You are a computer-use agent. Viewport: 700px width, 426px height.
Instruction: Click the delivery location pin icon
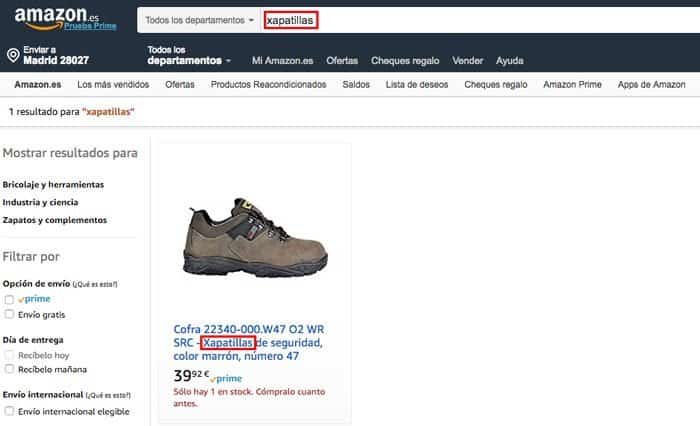13,55
